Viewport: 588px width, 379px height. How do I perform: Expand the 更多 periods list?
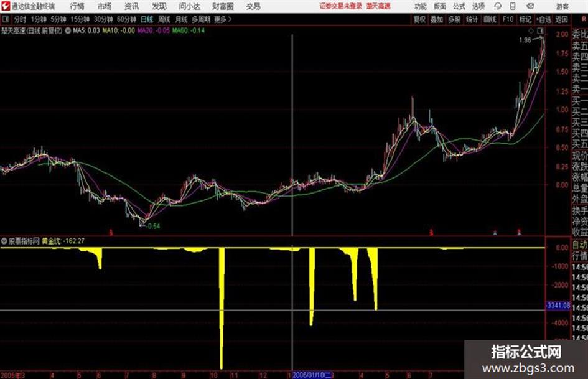(x=223, y=19)
